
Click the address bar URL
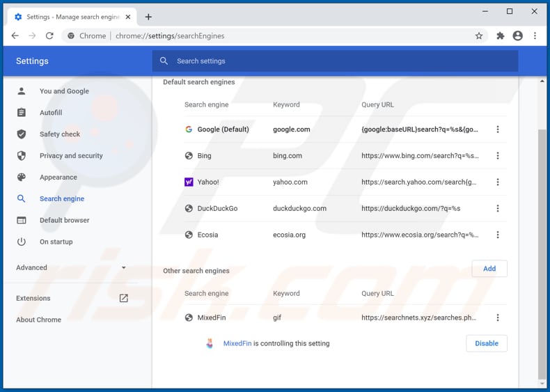(x=170, y=36)
